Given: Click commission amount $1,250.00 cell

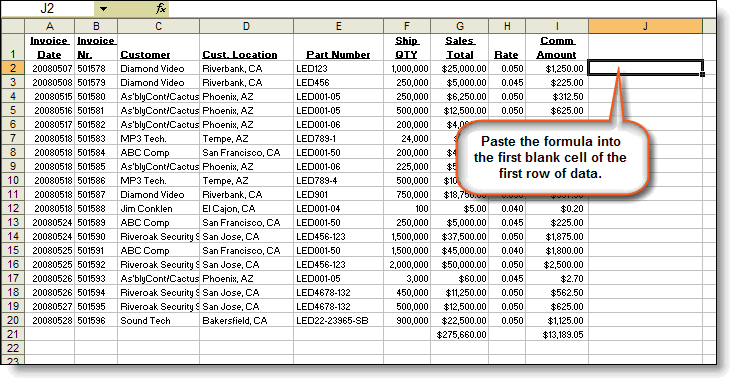Looking at the screenshot, I should tap(557, 68).
